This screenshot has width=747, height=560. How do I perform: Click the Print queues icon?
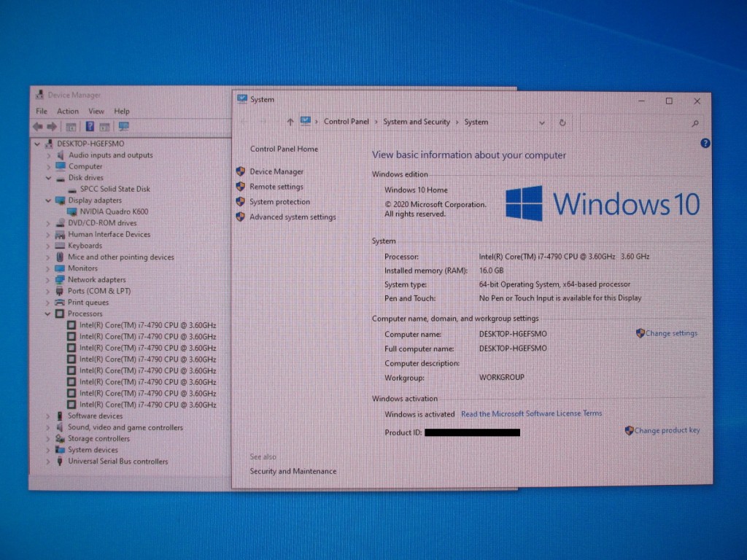click(x=60, y=303)
